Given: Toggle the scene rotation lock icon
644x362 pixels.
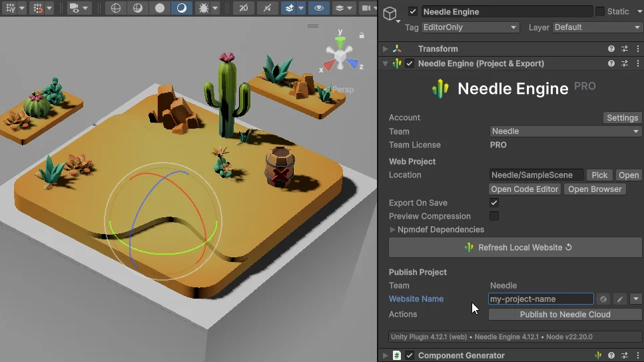Looking at the screenshot, I should pyautogui.click(x=362, y=35).
